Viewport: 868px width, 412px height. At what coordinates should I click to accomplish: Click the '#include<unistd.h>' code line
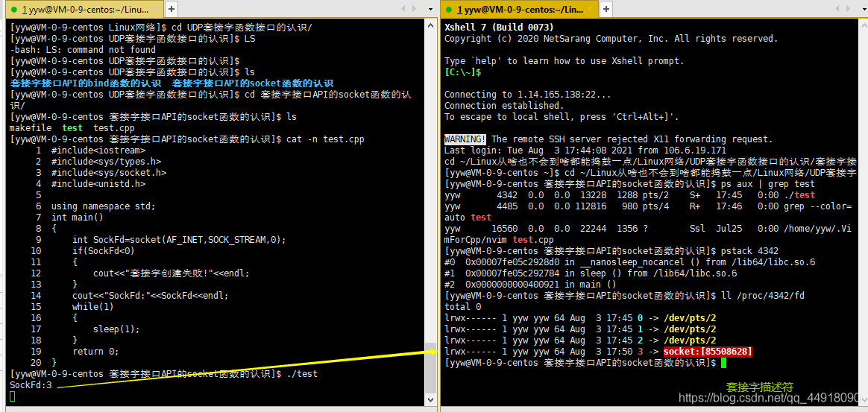click(98, 183)
